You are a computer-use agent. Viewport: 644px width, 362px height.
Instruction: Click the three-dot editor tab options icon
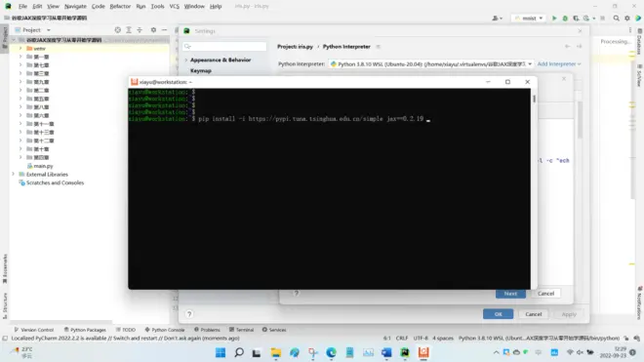630,30
